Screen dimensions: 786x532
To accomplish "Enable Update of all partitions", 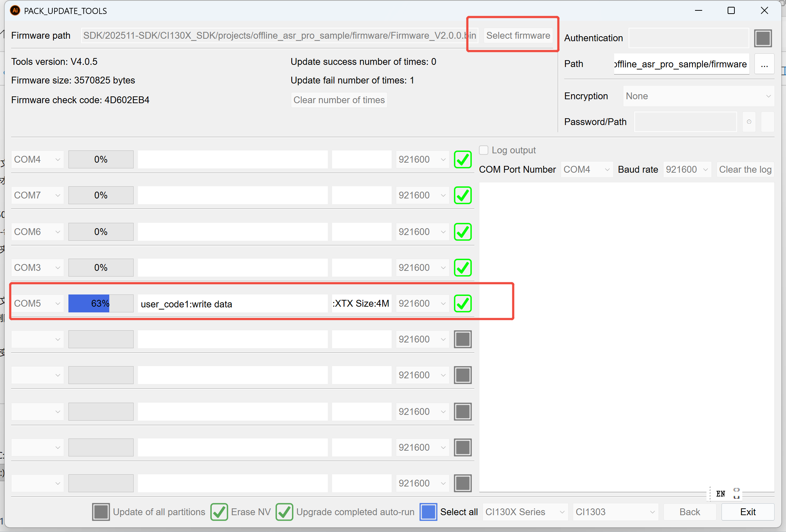I will (x=101, y=512).
